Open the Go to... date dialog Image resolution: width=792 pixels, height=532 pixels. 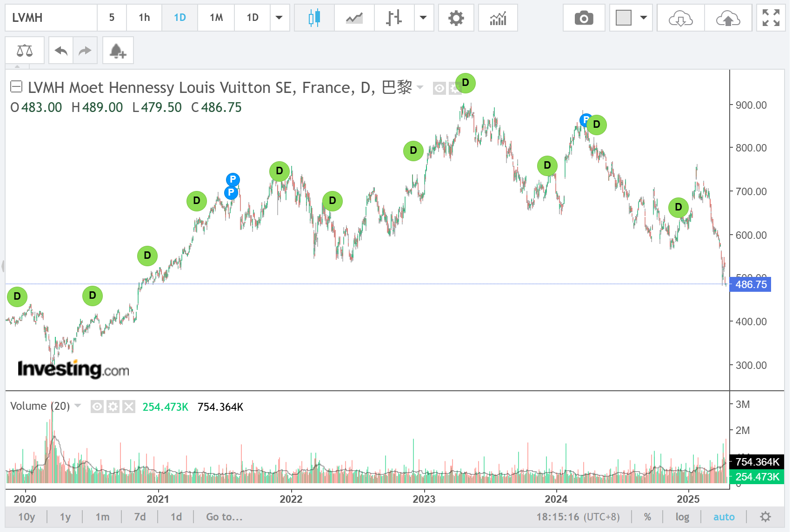(x=224, y=517)
